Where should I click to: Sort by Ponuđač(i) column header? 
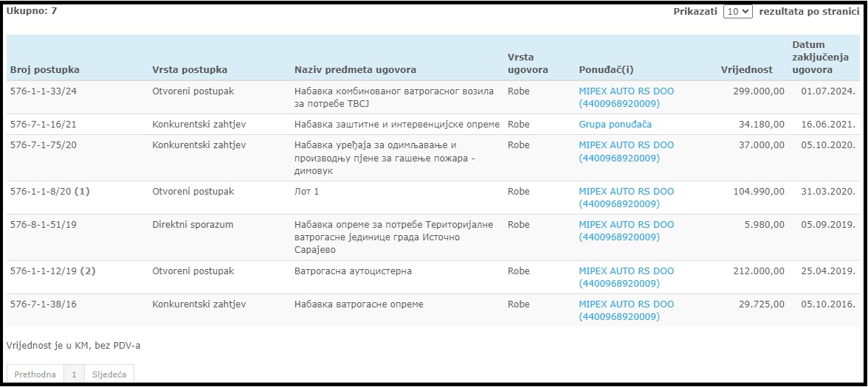click(x=606, y=69)
